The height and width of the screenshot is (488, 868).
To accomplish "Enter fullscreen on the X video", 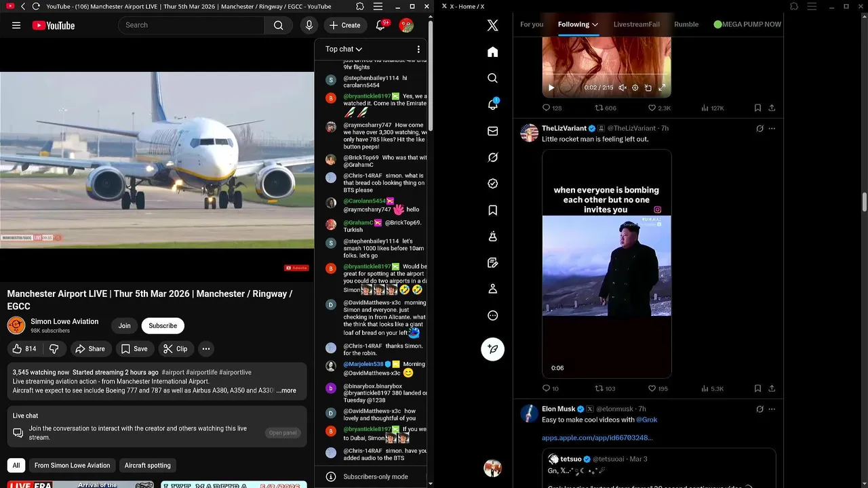I will (x=662, y=87).
